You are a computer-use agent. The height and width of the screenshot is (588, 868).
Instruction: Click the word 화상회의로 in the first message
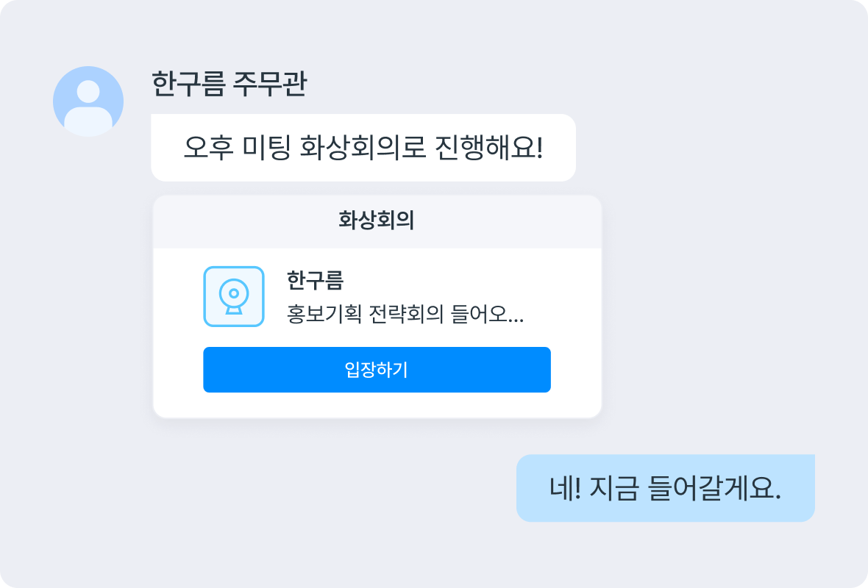(x=363, y=148)
